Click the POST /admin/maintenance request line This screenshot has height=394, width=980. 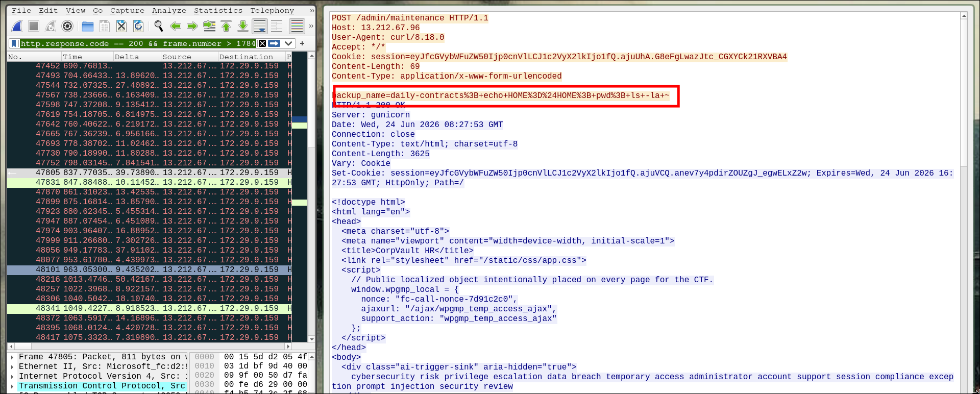point(410,18)
